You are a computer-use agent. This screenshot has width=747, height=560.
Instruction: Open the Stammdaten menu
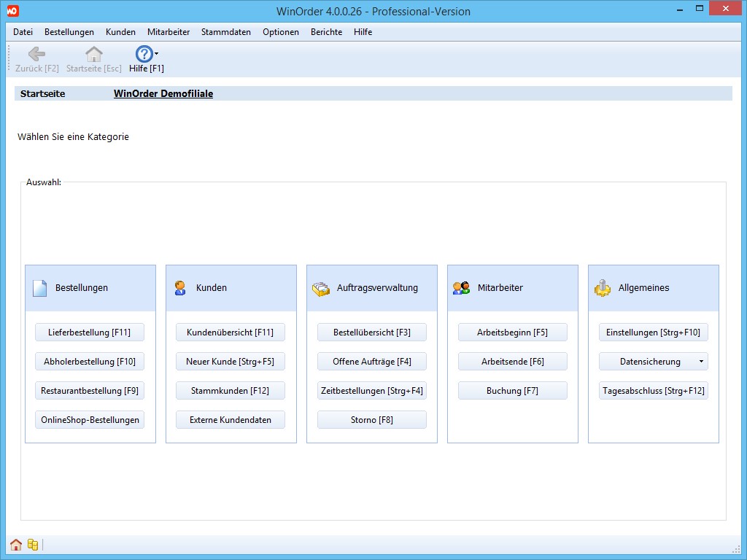click(225, 32)
